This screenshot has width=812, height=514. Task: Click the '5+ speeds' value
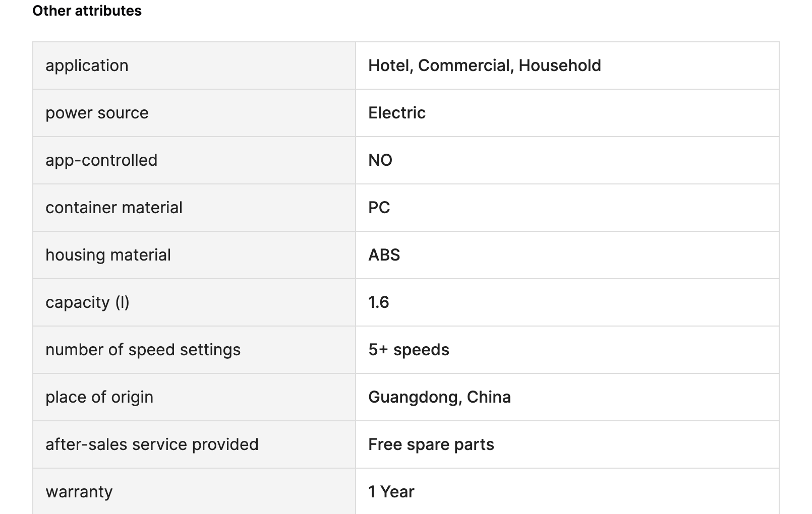tap(409, 350)
